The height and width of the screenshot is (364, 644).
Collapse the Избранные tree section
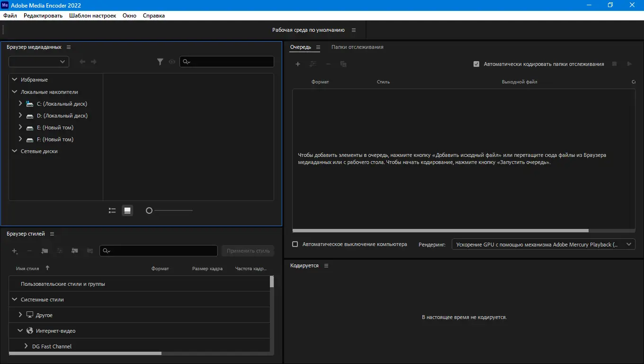click(15, 80)
